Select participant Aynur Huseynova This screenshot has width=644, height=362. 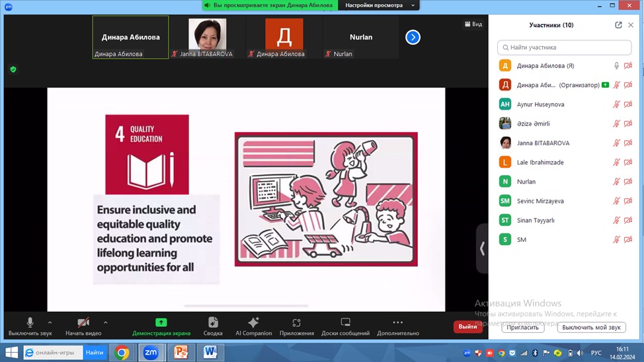point(564,104)
